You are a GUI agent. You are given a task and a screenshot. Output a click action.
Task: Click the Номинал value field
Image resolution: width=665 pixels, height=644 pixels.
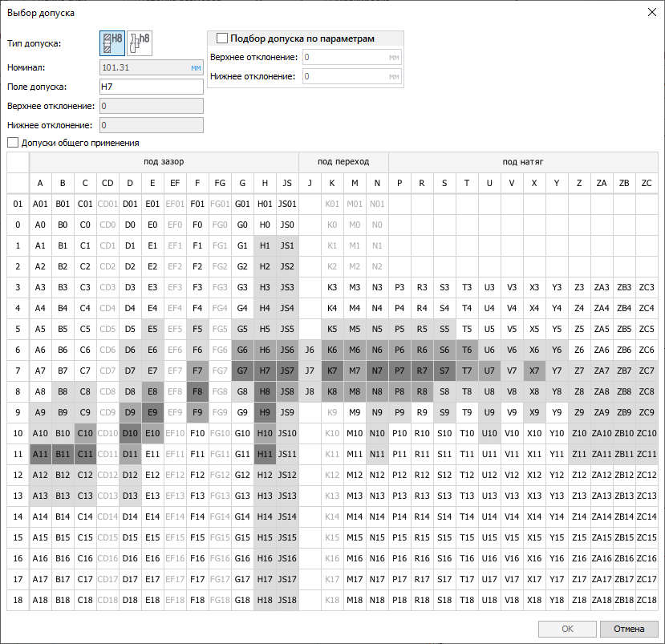pyautogui.click(x=151, y=68)
